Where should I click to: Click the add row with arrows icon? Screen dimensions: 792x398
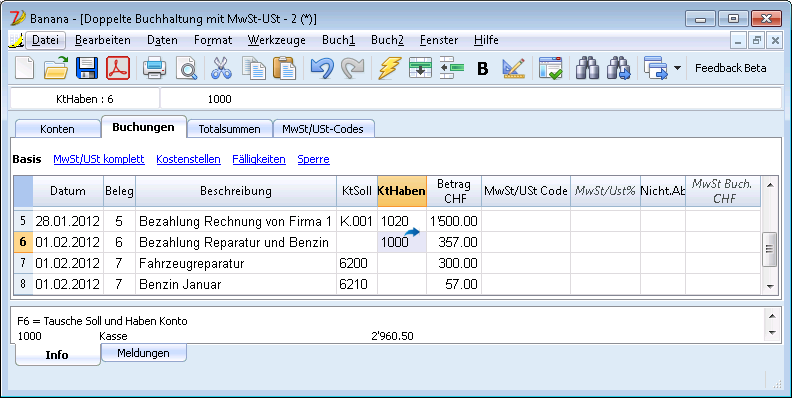(452, 68)
